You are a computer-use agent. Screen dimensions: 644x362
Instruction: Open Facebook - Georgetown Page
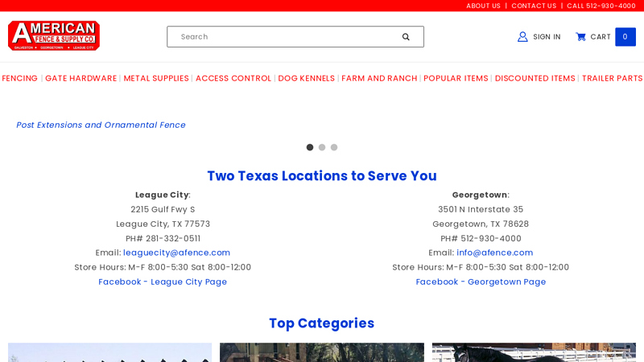pyautogui.click(x=481, y=282)
